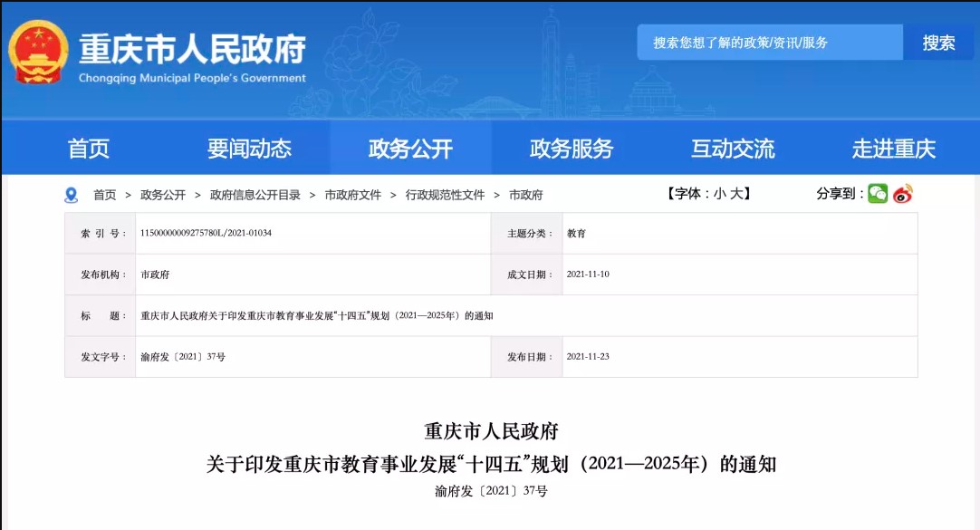Click 首页 in the breadcrumb trail
This screenshot has height=530, width=980.
[x=105, y=195]
